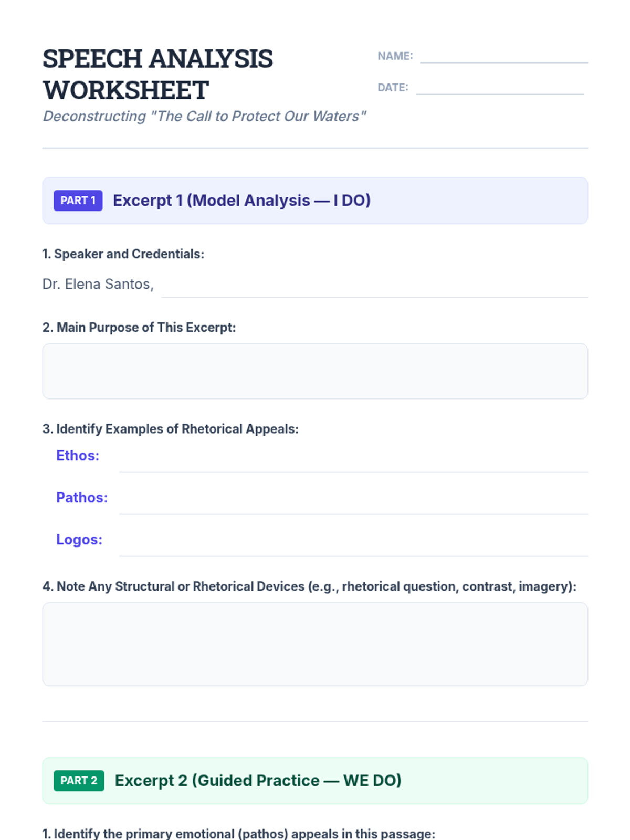Image resolution: width=630 pixels, height=840 pixels.
Task: Click the Logos label
Action: point(79,540)
